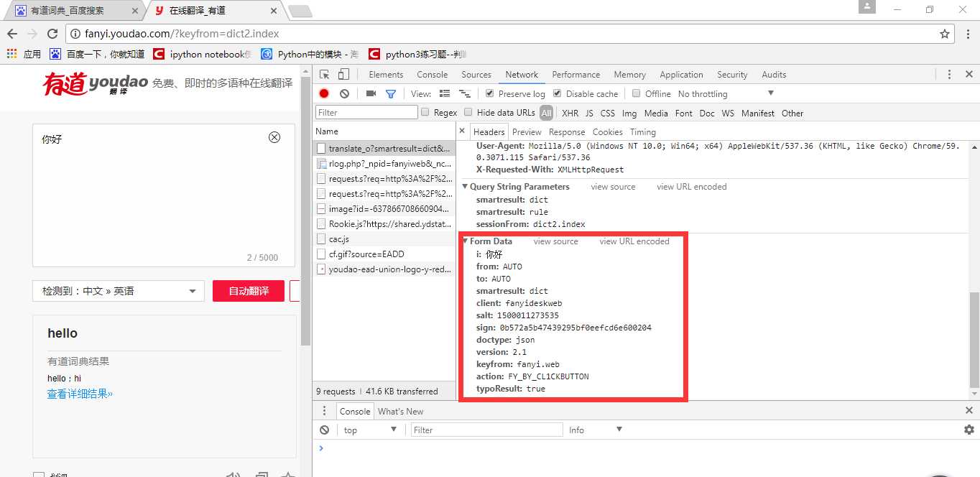Open the console drawer three-dot menu
The width and height of the screenshot is (980, 477).
point(324,411)
